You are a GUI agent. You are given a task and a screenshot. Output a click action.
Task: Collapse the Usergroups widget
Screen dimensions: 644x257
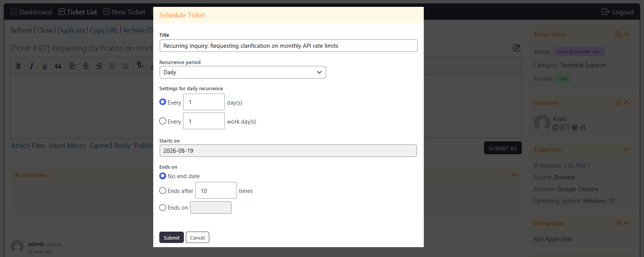[x=627, y=223]
